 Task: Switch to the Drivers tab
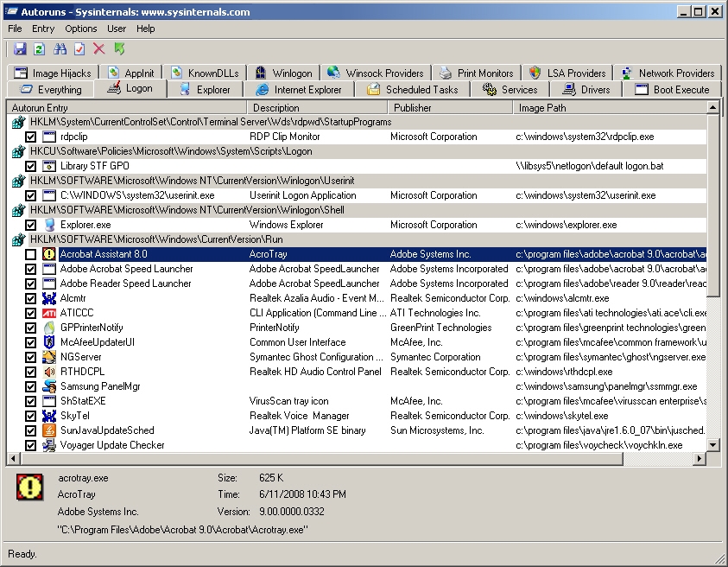coord(586,89)
